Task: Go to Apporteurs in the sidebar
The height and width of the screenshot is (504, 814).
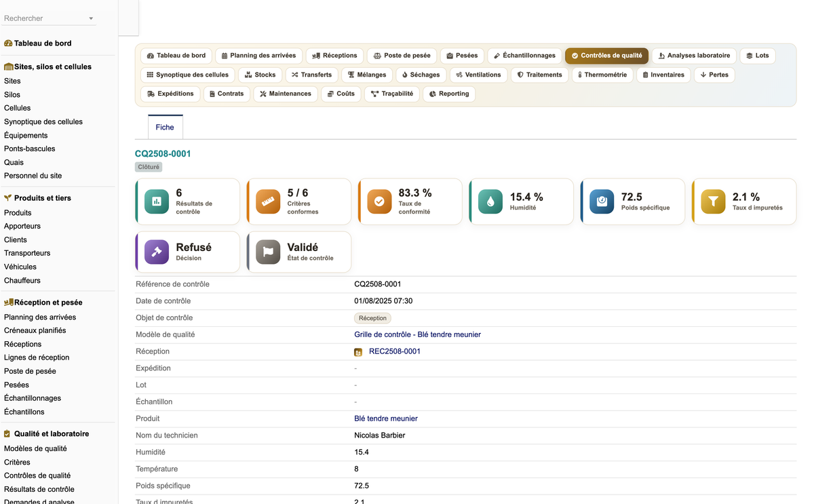Action: coord(22,226)
